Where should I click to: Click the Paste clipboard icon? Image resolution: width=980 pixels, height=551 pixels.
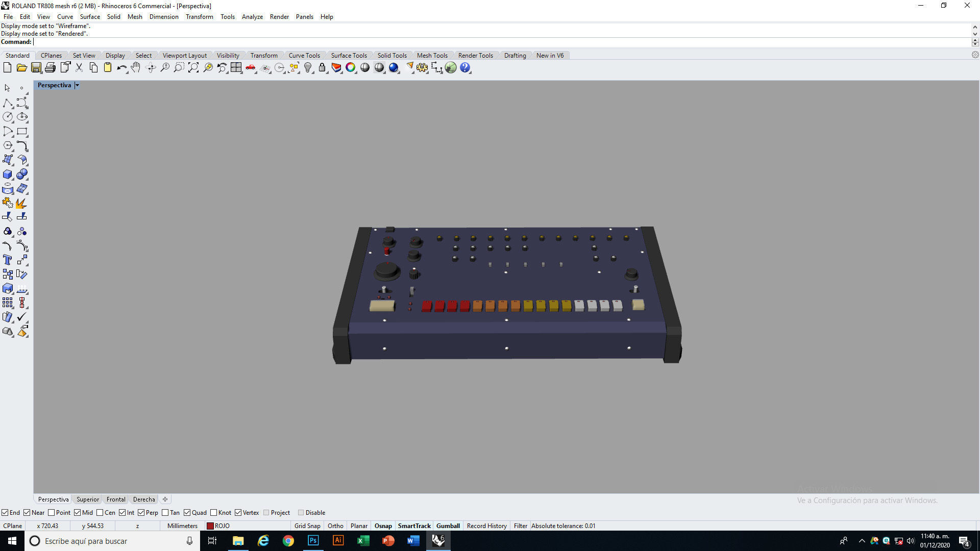click(x=108, y=68)
